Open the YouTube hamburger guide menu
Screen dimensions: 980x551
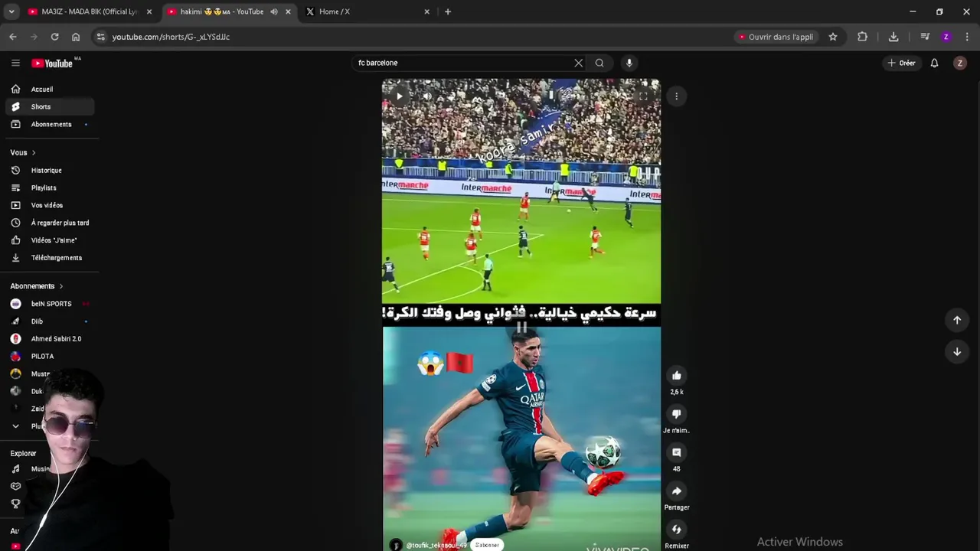(x=15, y=63)
